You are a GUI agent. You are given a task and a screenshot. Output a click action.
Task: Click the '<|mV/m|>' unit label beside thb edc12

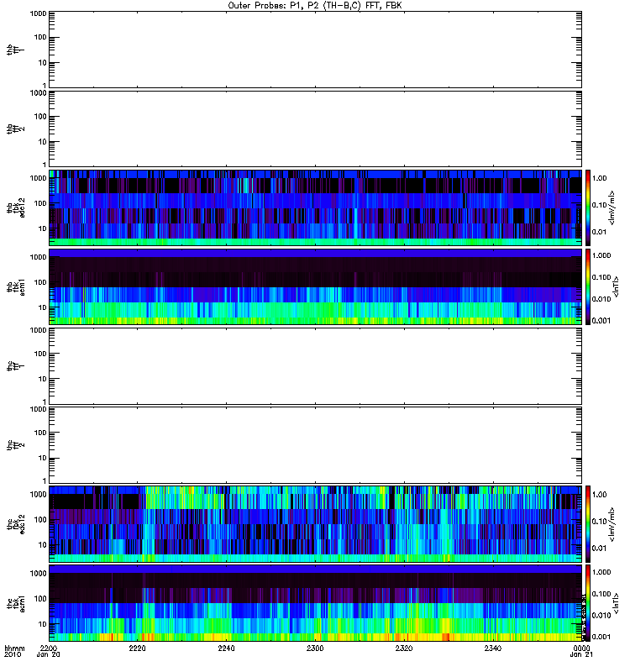[612, 207]
